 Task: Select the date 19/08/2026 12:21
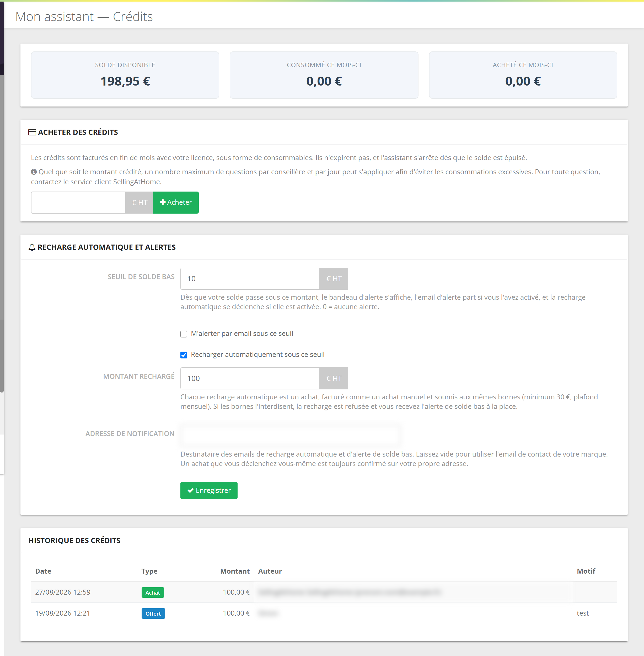63,613
